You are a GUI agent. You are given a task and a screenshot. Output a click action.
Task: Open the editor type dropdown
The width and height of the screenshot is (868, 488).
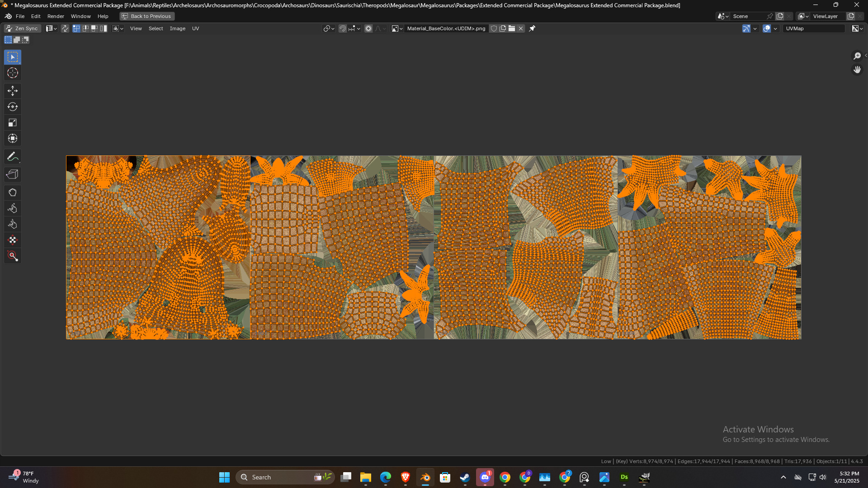pos(51,28)
